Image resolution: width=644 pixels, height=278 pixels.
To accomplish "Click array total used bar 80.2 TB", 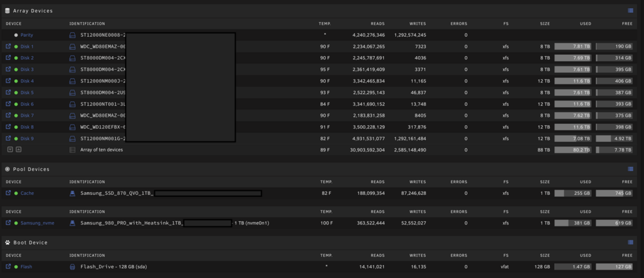I will 573,150.
